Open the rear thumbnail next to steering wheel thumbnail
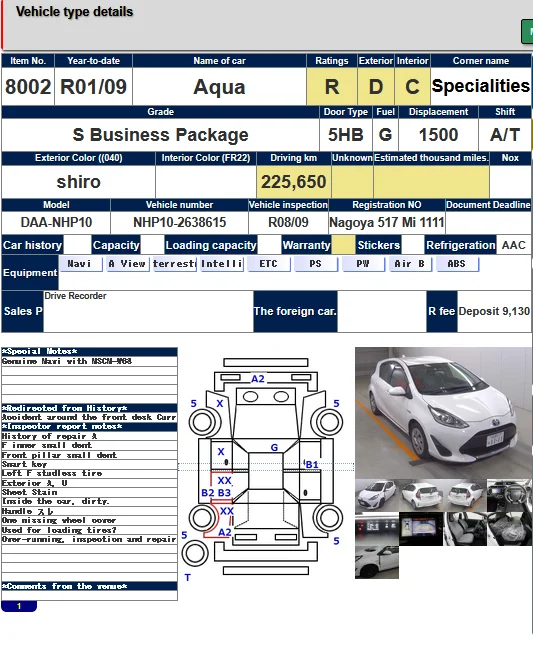The image size is (533, 672). (465, 495)
